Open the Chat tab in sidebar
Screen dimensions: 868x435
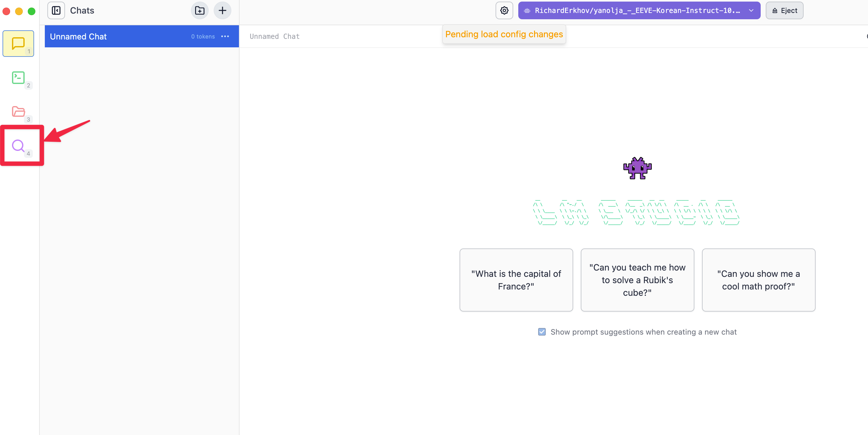coord(18,44)
